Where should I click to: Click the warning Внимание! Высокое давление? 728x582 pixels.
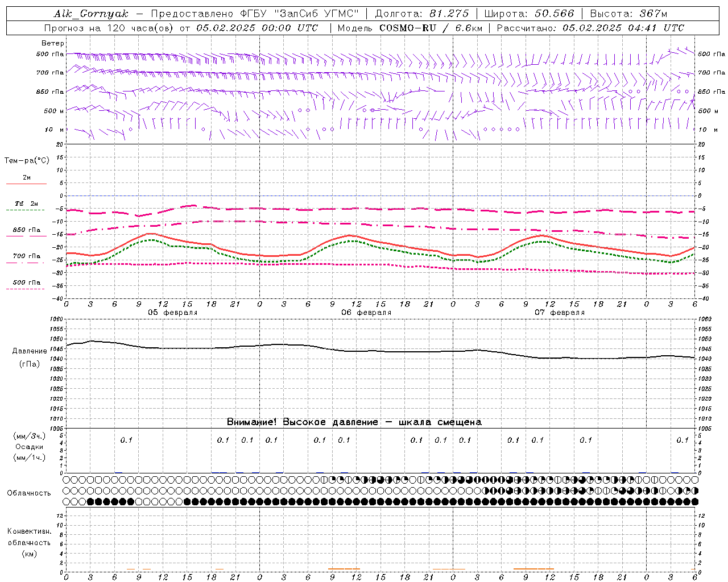[x=302, y=422]
